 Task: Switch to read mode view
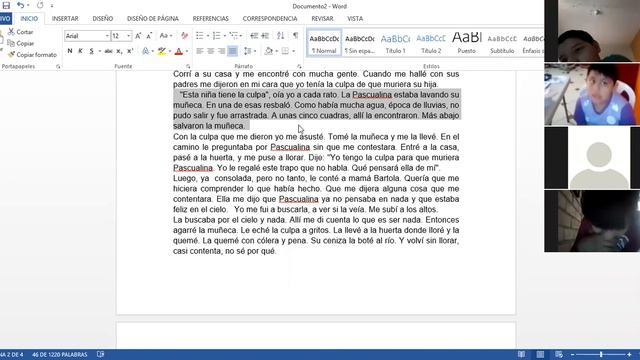click(521, 354)
